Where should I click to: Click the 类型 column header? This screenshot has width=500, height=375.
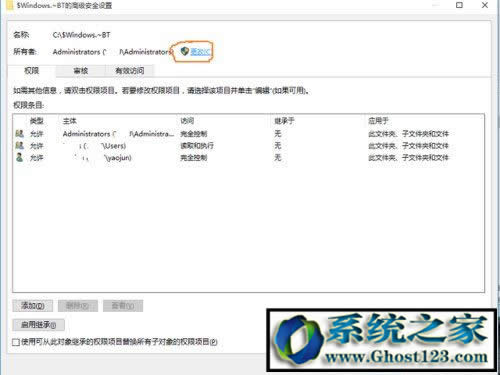click(37, 121)
